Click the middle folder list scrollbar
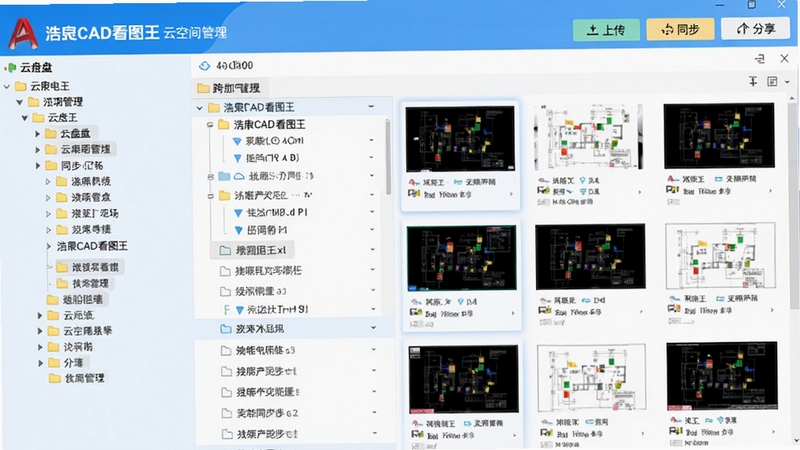 (388, 157)
